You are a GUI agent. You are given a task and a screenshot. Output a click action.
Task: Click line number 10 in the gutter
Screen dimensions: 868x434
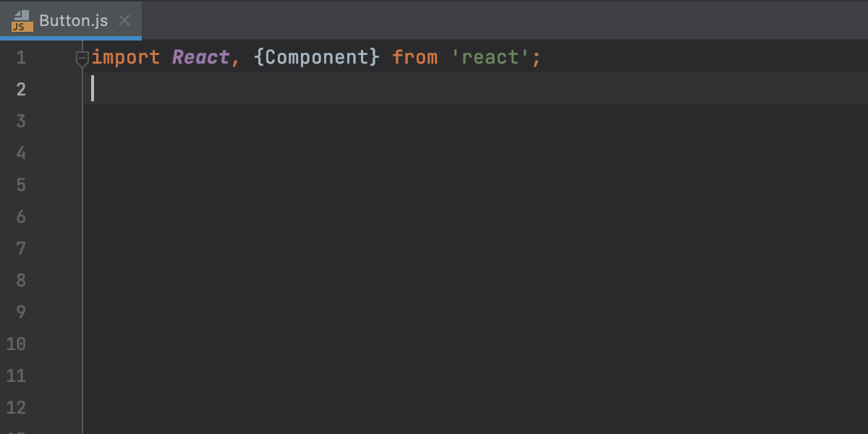click(16, 344)
